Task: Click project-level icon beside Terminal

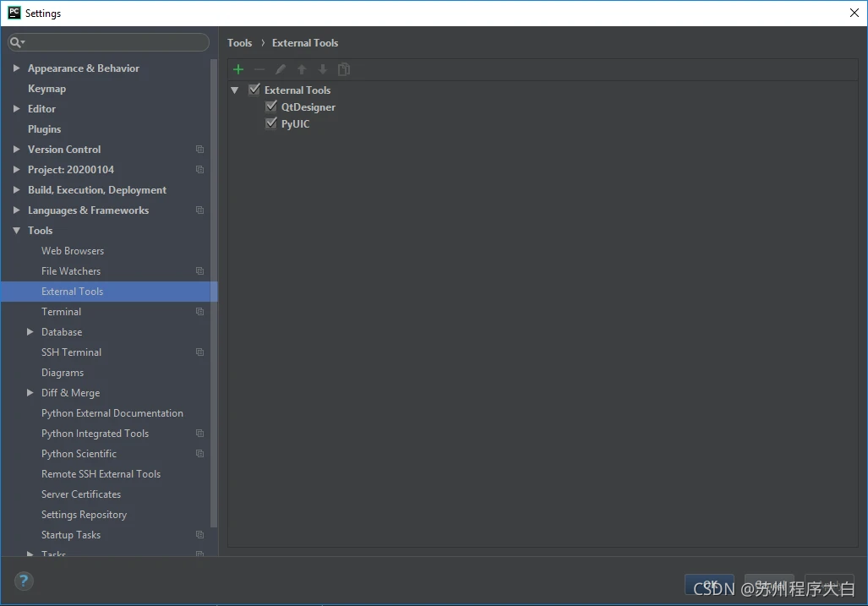Action: coord(199,312)
